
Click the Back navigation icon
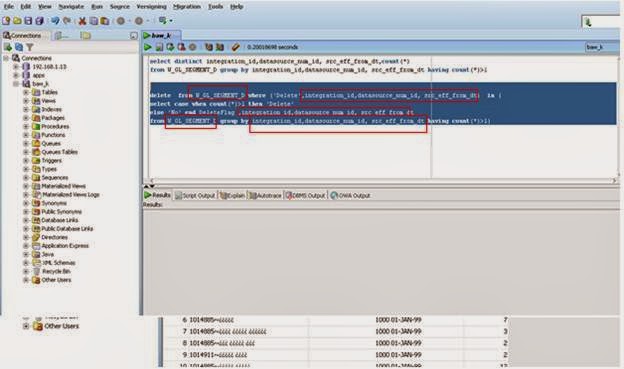121,21
